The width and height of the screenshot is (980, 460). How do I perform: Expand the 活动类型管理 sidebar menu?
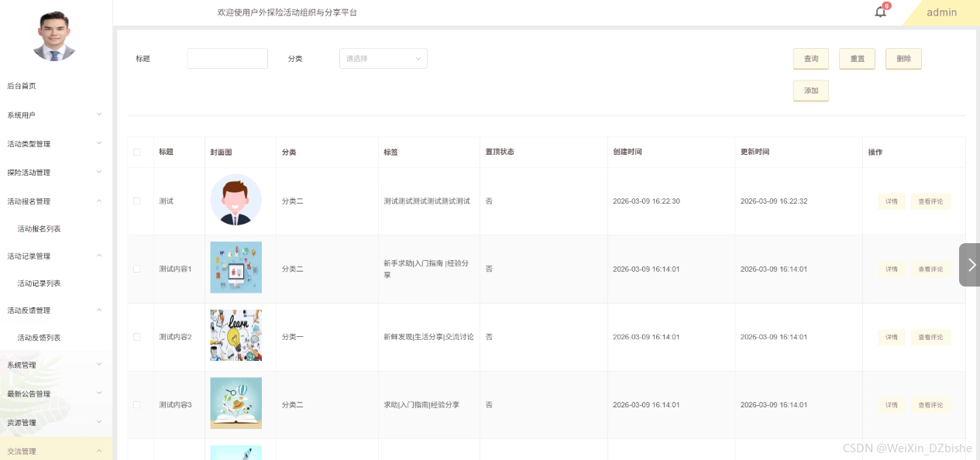(56, 143)
